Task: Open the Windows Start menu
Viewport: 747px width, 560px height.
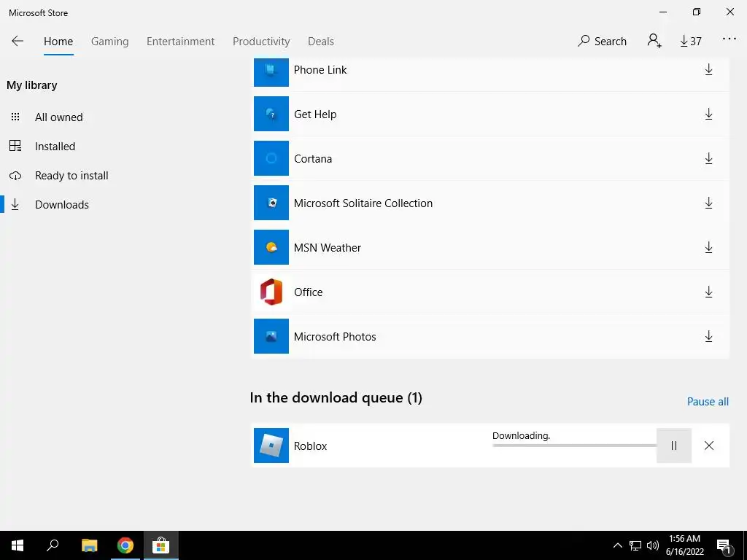Action: pos(18,545)
